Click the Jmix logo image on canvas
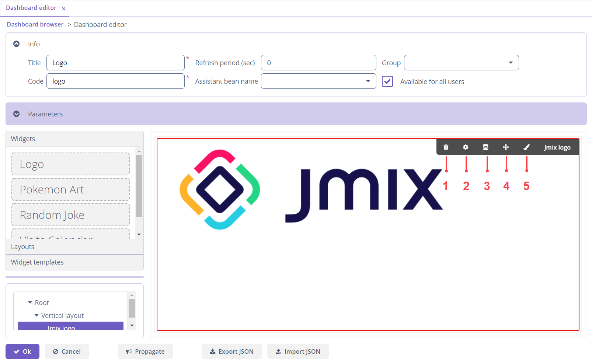 (x=311, y=189)
